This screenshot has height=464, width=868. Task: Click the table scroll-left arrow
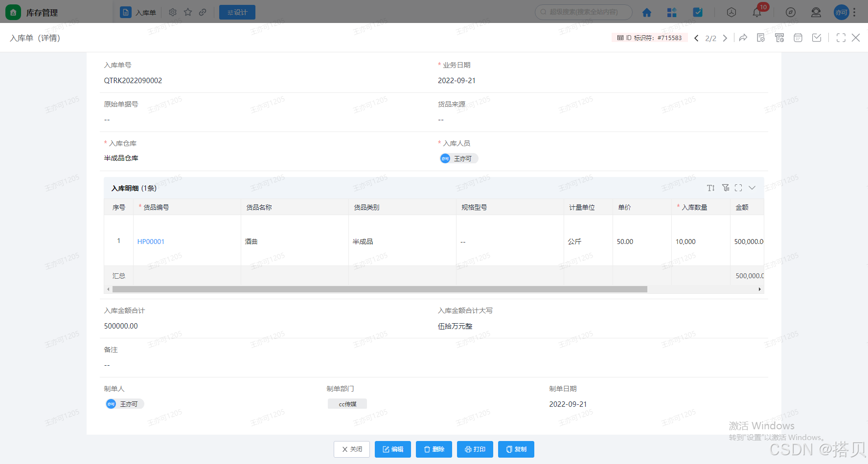tap(108, 289)
